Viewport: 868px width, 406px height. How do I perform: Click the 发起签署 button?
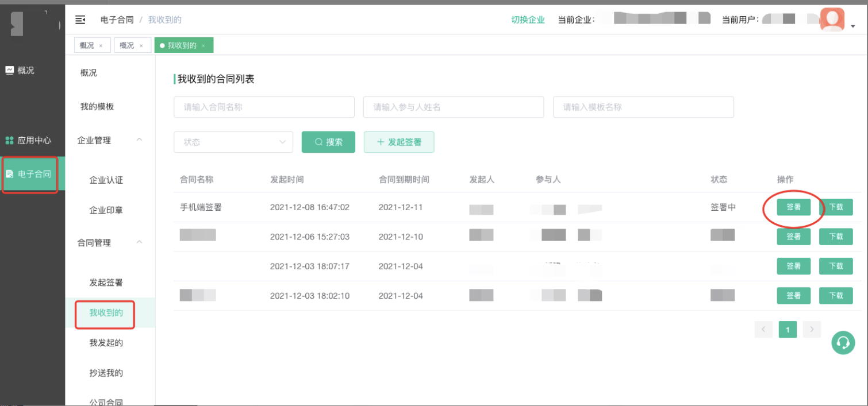pyautogui.click(x=398, y=142)
